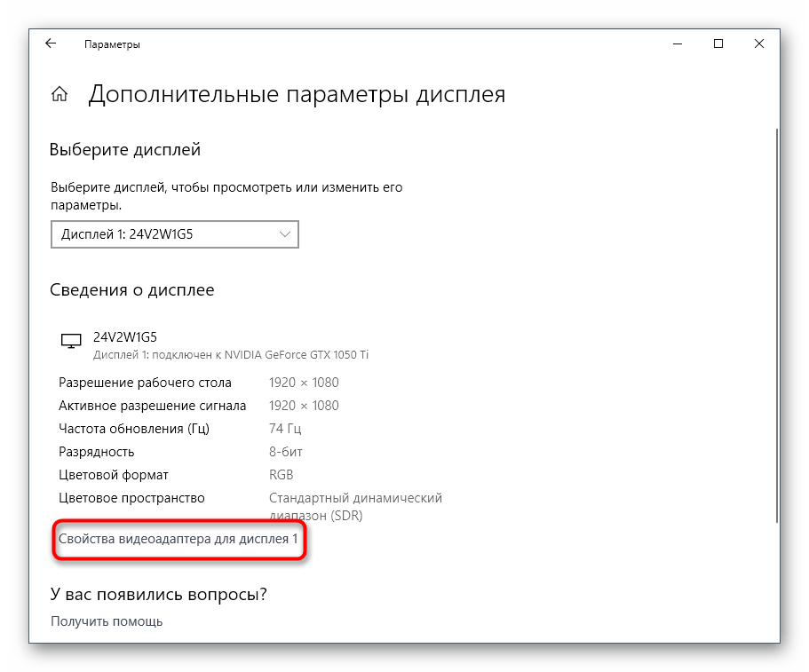
Task: Click the Сведения о дисплее heading
Action: click(132, 290)
